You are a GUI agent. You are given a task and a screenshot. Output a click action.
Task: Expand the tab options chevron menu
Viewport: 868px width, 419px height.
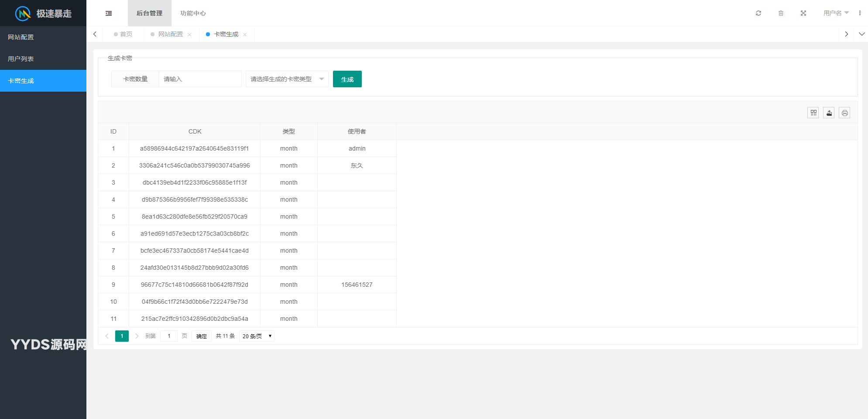coord(861,34)
